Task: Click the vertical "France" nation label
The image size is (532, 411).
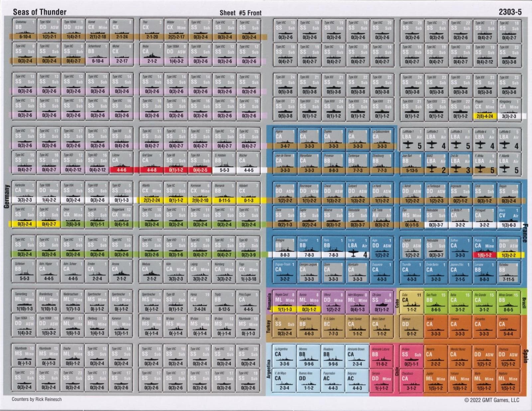Action: click(x=525, y=233)
